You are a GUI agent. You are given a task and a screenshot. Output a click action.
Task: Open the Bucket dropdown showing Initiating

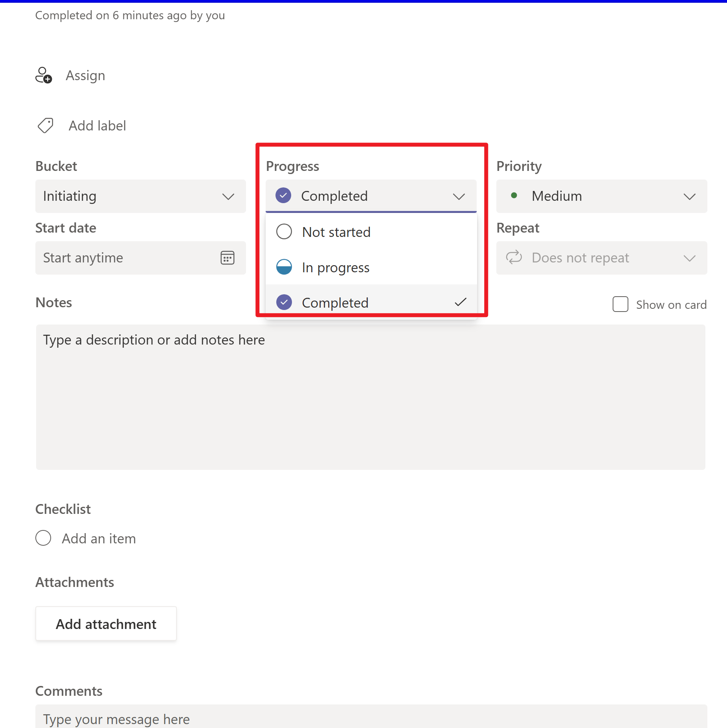pyautogui.click(x=140, y=196)
